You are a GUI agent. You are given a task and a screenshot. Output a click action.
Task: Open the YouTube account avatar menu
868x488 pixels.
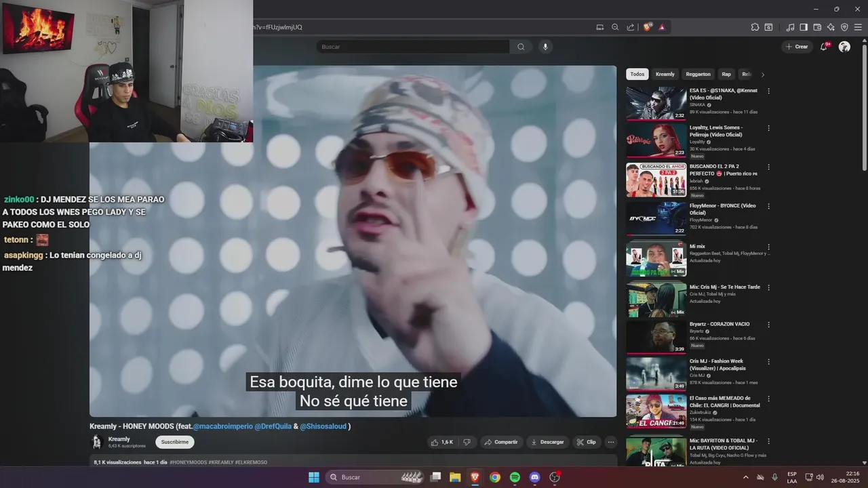(844, 47)
